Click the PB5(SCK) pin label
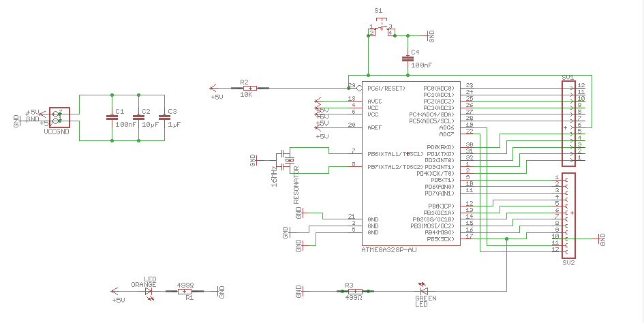The image size is (644, 323). tap(441, 239)
